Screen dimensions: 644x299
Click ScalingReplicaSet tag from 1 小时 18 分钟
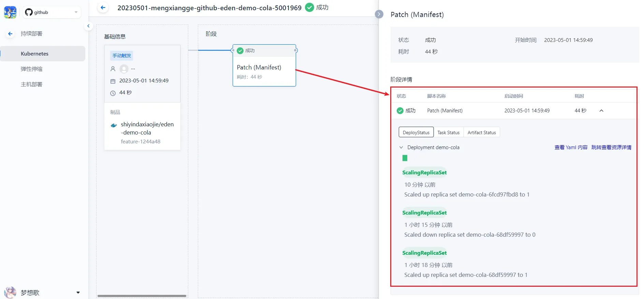coord(424,253)
